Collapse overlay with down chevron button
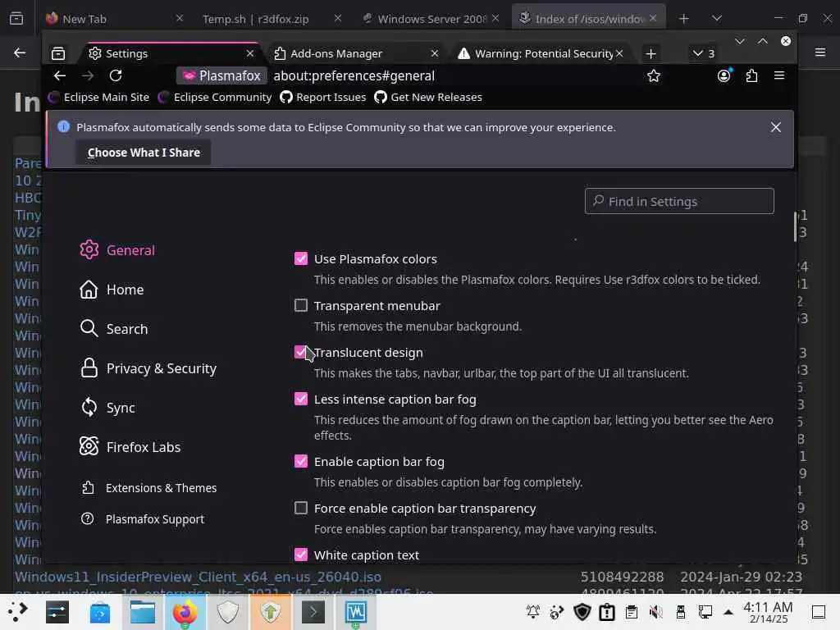 coord(740,41)
